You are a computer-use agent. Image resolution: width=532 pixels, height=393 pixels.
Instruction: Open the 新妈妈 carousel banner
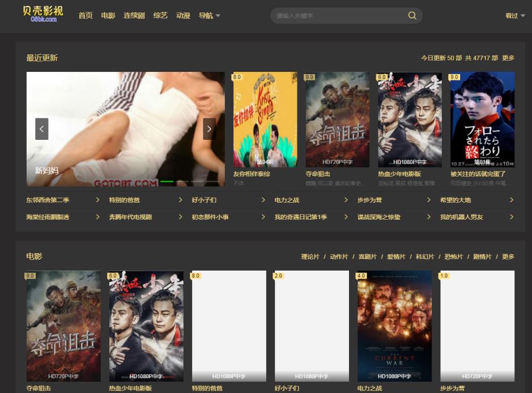[x=126, y=129]
